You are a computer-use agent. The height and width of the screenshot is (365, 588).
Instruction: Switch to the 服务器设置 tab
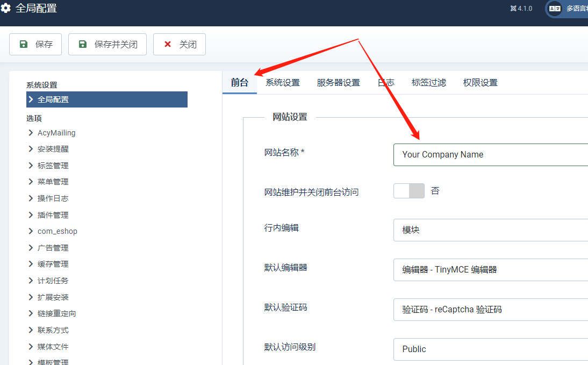(x=338, y=83)
